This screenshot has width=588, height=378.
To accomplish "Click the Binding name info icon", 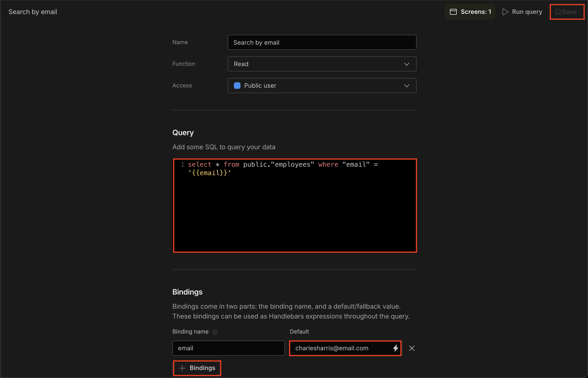I will click(x=215, y=332).
